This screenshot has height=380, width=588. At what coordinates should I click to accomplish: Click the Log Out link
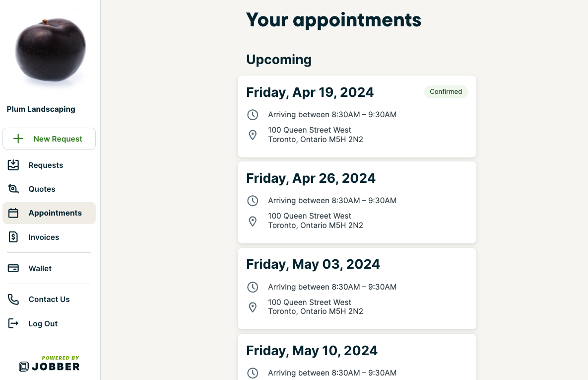43,323
